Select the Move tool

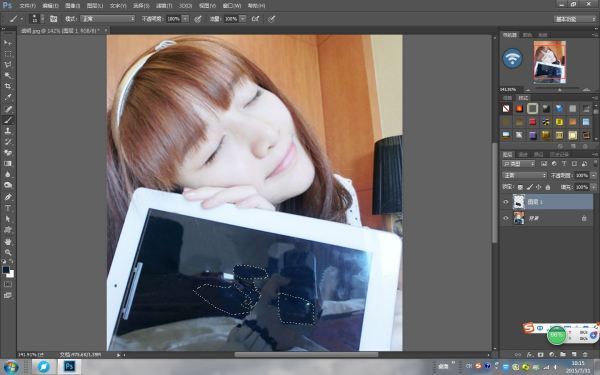coord(8,42)
